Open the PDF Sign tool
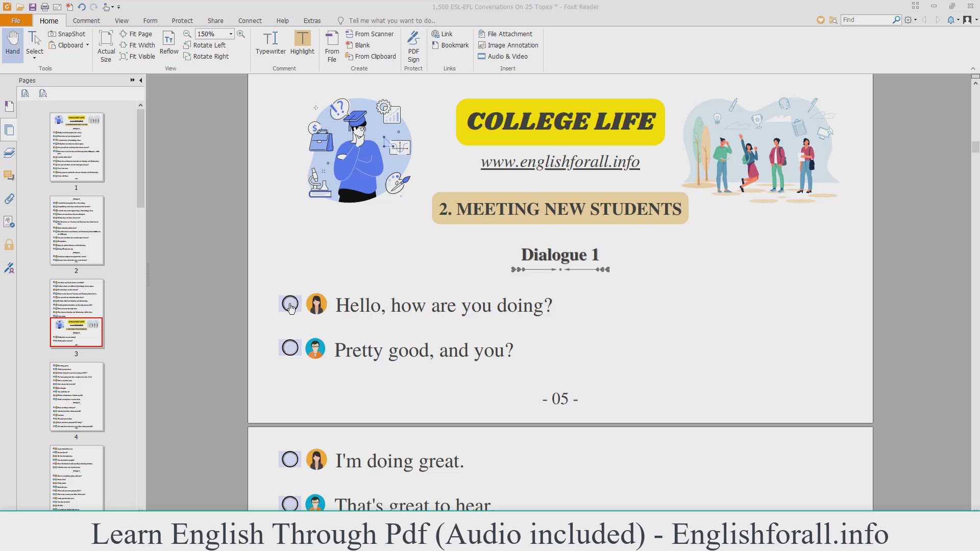 (x=413, y=46)
